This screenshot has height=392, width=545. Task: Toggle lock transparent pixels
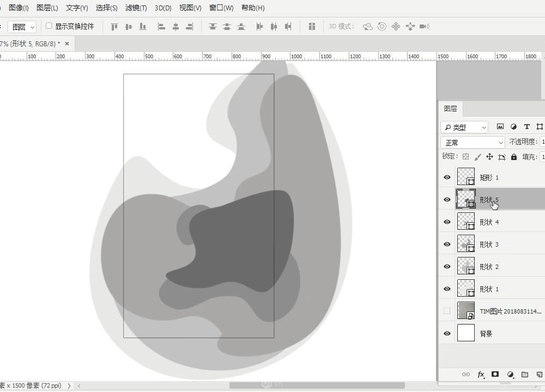[x=466, y=157]
